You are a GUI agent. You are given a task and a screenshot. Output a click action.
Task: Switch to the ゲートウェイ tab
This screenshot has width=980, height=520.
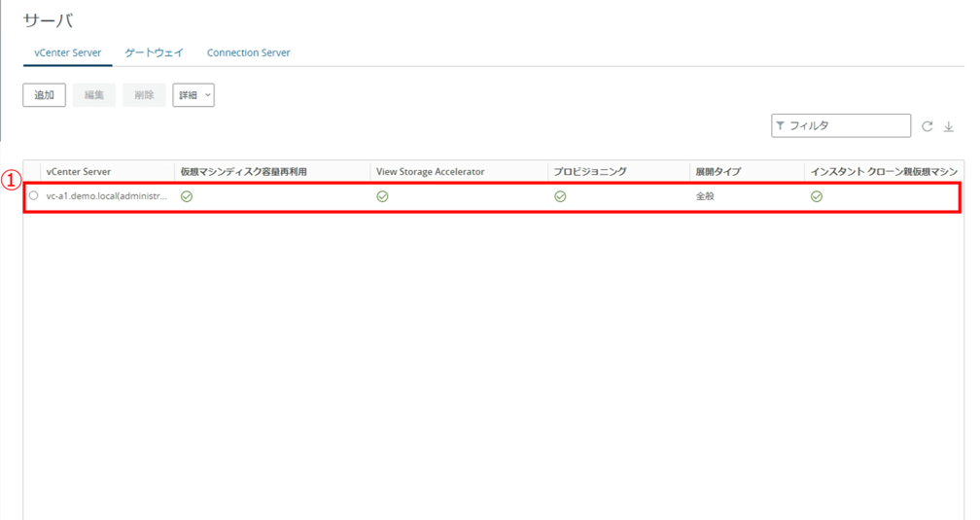point(154,52)
